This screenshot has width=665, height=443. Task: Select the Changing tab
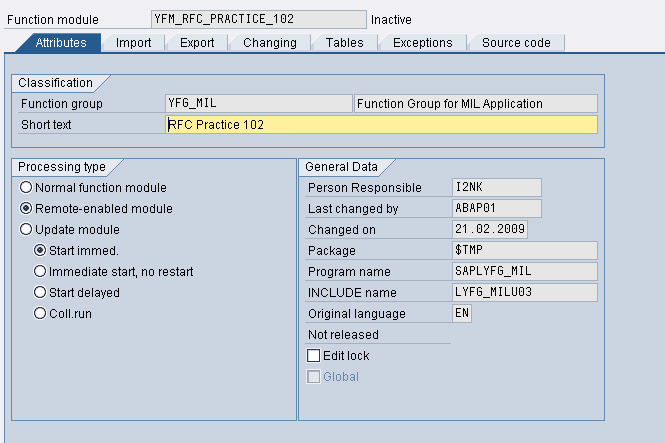coord(269,43)
